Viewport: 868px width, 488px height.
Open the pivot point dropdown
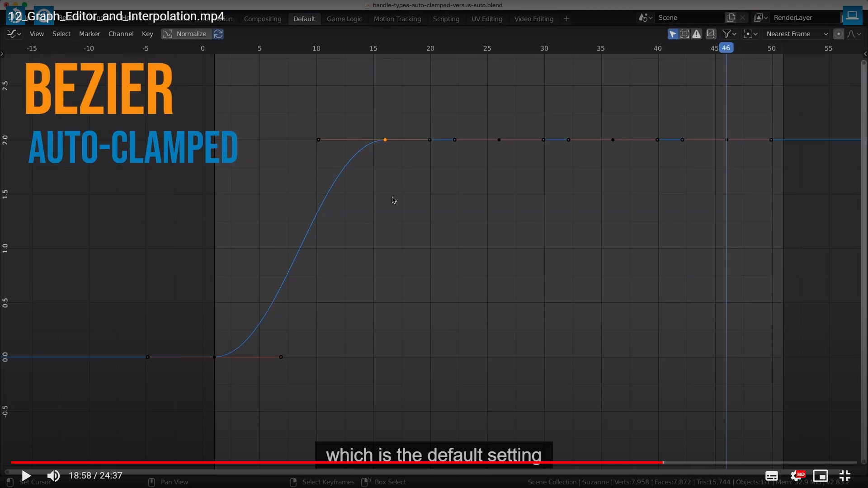pyautogui.click(x=750, y=34)
